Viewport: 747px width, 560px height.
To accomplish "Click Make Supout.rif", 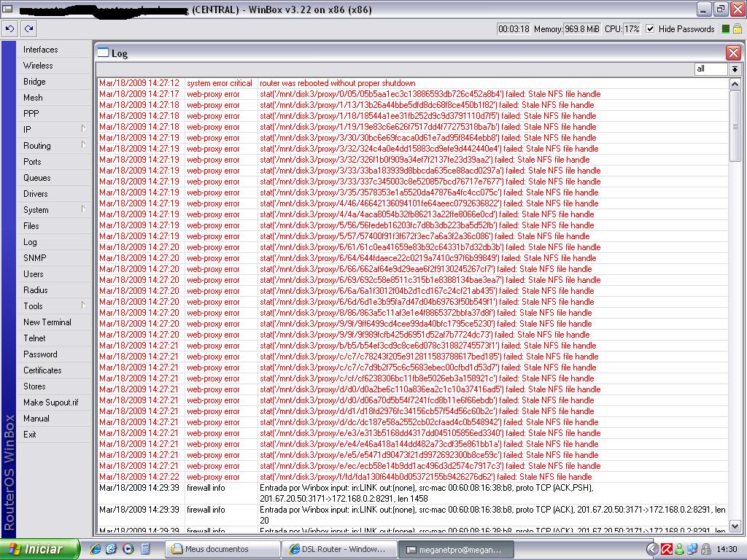I will 50,402.
